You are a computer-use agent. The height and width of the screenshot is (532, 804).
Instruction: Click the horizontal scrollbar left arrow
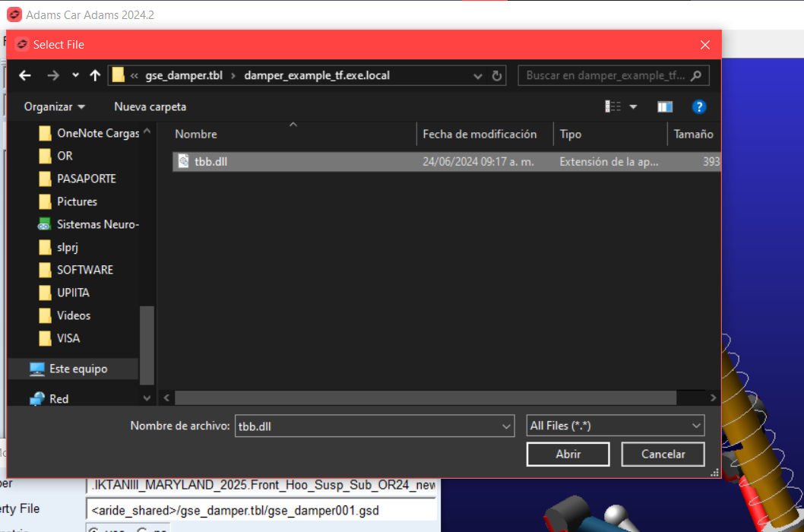click(166, 397)
